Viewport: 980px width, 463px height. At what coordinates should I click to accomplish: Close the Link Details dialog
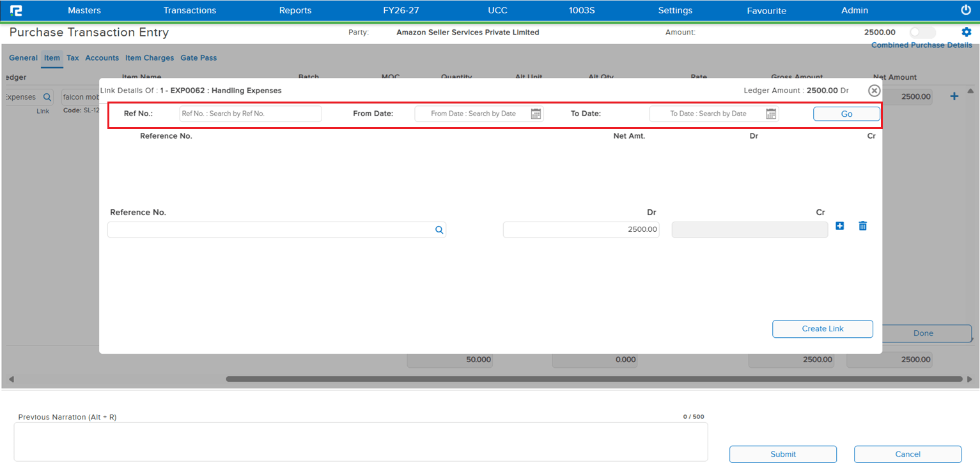[874, 91]
